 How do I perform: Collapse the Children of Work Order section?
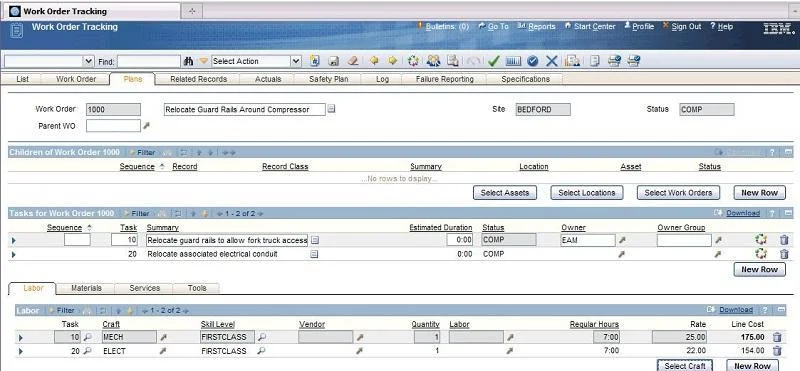[788, 152]
